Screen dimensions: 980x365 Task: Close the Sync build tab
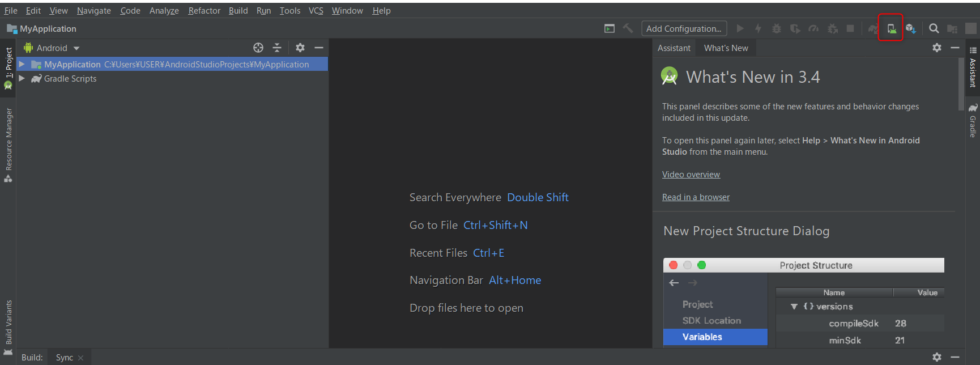(81, 358)
